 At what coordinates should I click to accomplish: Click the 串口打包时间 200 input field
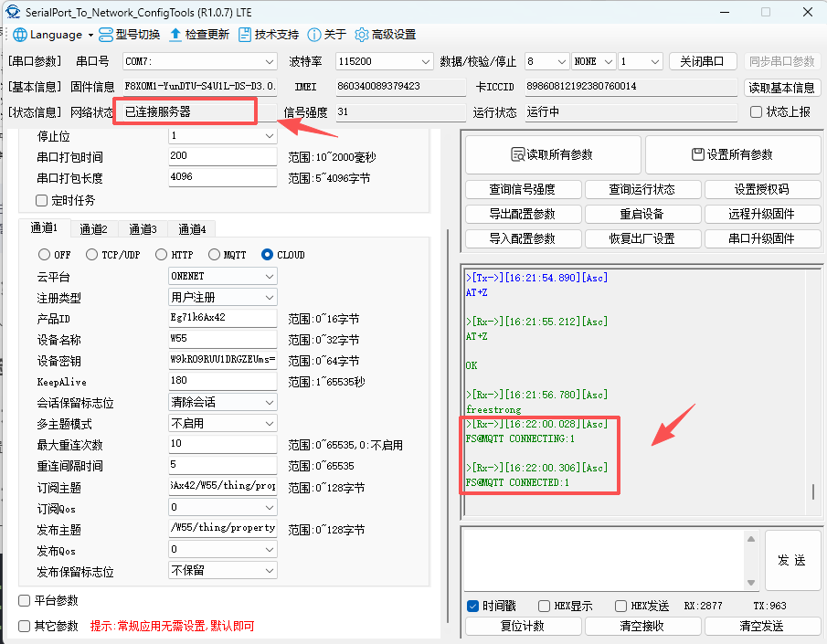[x=223, y=156]
